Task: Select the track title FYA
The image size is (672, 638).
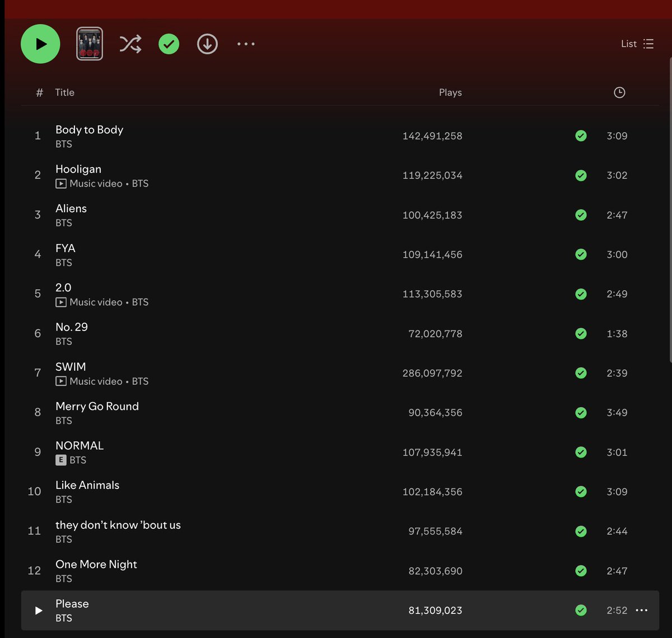Action: pyautogui.click(x=65, y=248)
